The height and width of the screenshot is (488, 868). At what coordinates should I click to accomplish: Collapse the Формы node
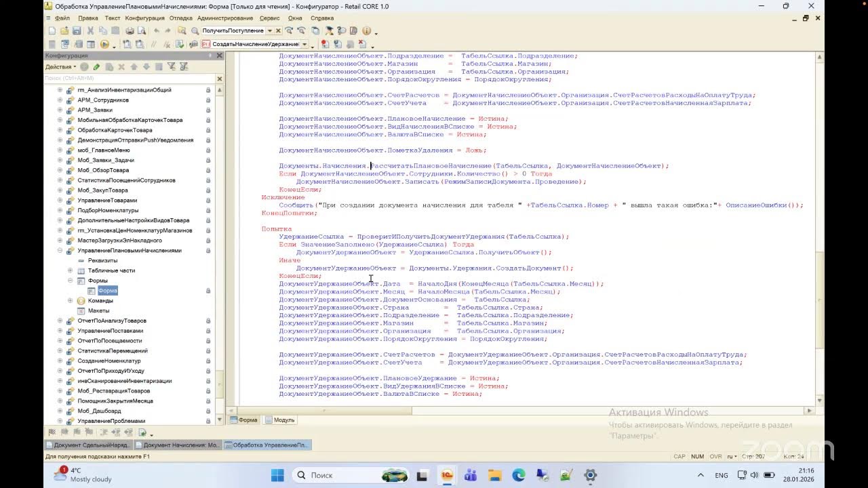pyautogui.click(x=70, y=280)
